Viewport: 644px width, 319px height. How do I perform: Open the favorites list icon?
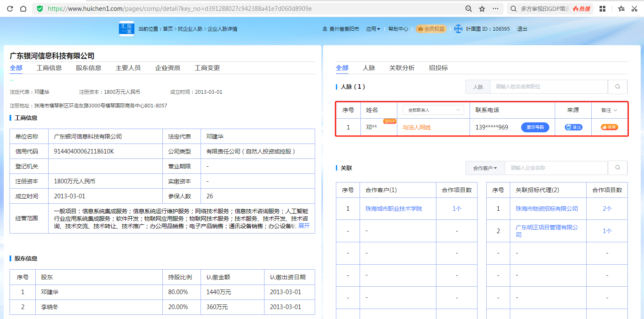point(621,9)
